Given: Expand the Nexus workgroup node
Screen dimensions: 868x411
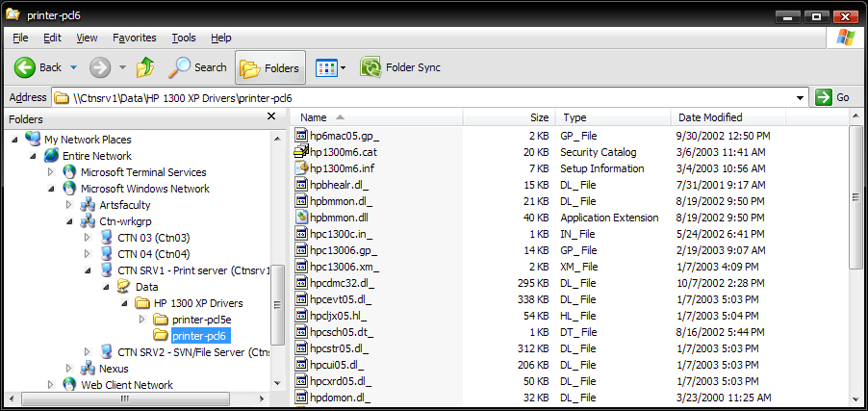Looking at the screenshot, I should [69, 369].
